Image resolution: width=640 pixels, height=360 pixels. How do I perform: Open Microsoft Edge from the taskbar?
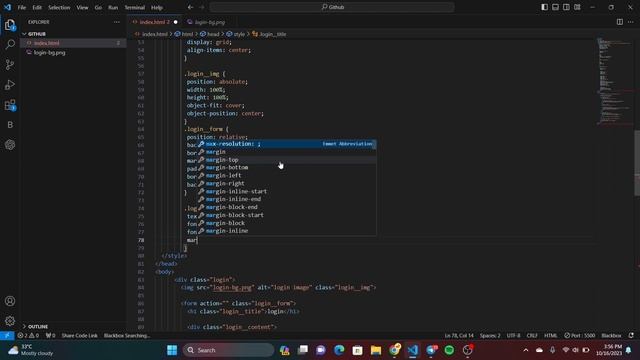click(339, 350)
